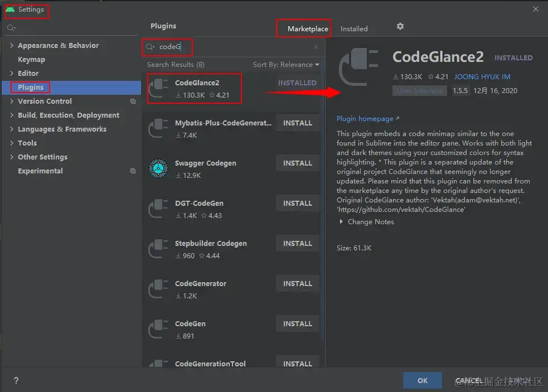The width and height of the screenshot is (548, 392).
Task: Click the CodeGlance2 plug icon in results
Action: [x=158, y=88]
